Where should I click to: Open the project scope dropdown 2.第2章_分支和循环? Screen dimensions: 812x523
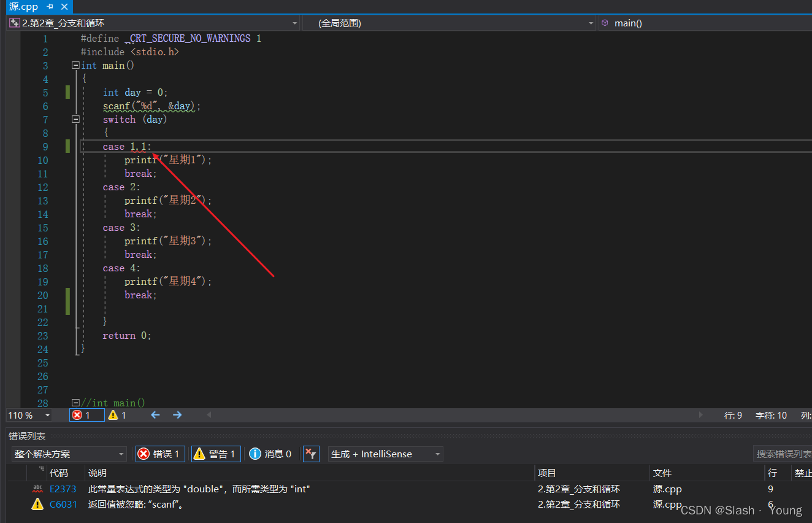coord(153,23)
